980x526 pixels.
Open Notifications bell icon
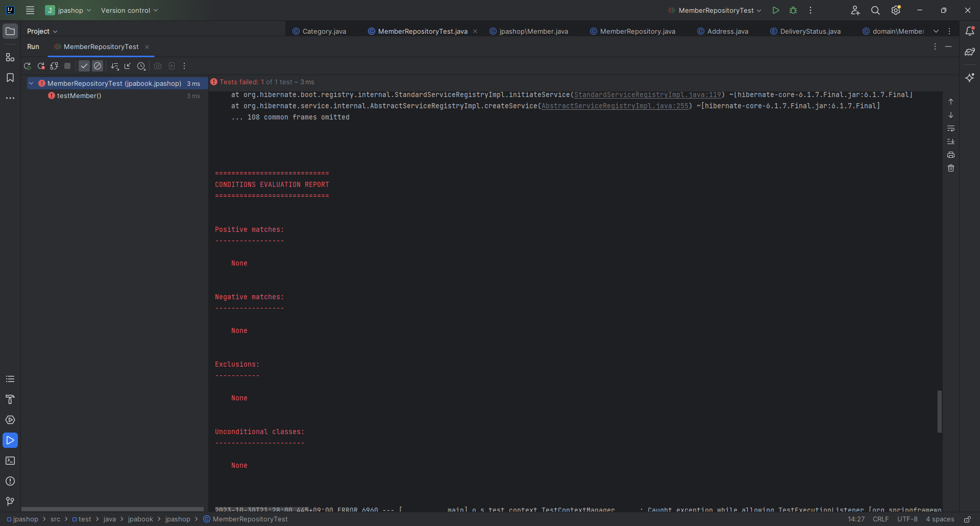pyautogui.click(x=970, y=31)
